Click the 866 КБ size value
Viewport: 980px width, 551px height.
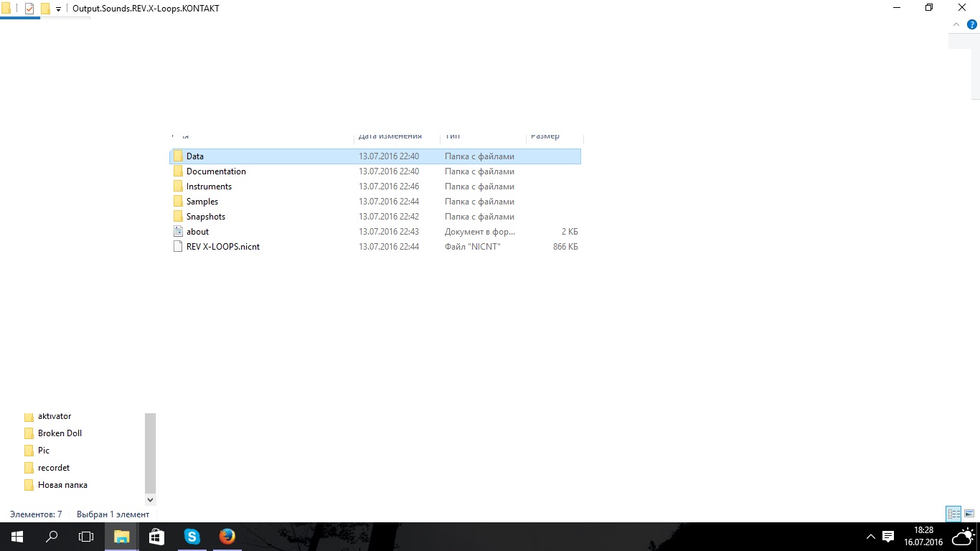565,246
